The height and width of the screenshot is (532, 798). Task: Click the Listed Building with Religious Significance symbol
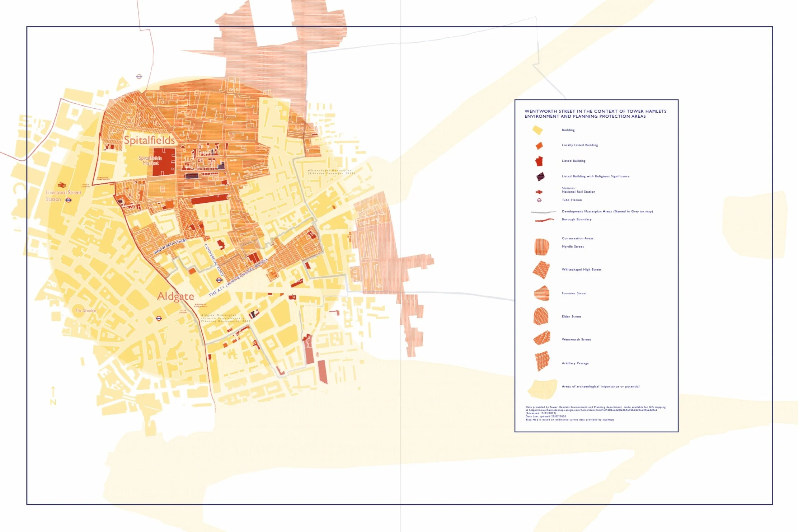pyautogui.click(x=540, y=176)
